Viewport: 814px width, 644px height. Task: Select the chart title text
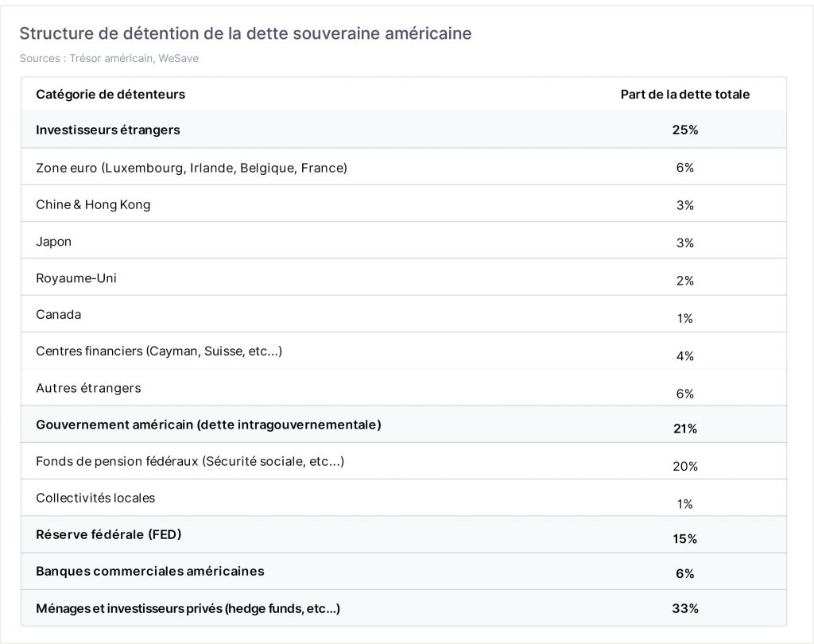coord(246,33)
